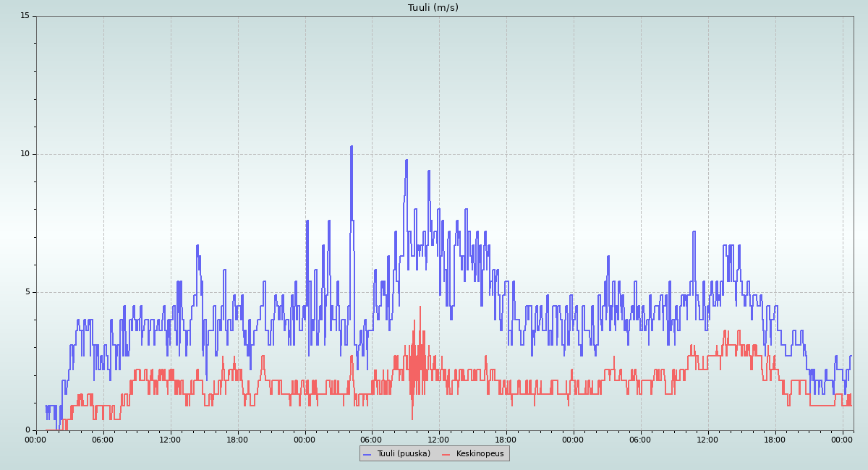Image resolution: width=868 pixels, height=470 pixels.
Task: Select the leftmost 00:00 time axis label
Action: click(x=36, y=440)
